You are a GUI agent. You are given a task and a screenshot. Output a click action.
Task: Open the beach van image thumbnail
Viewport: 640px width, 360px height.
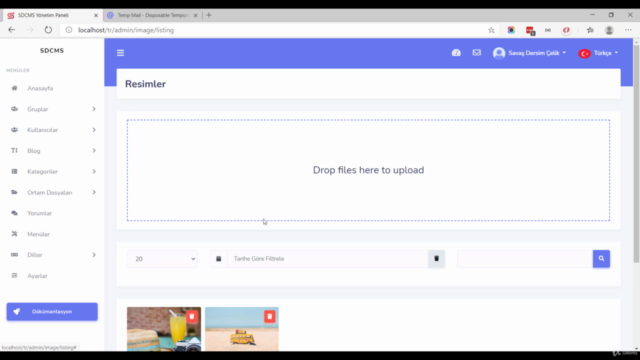pos(242,329)
